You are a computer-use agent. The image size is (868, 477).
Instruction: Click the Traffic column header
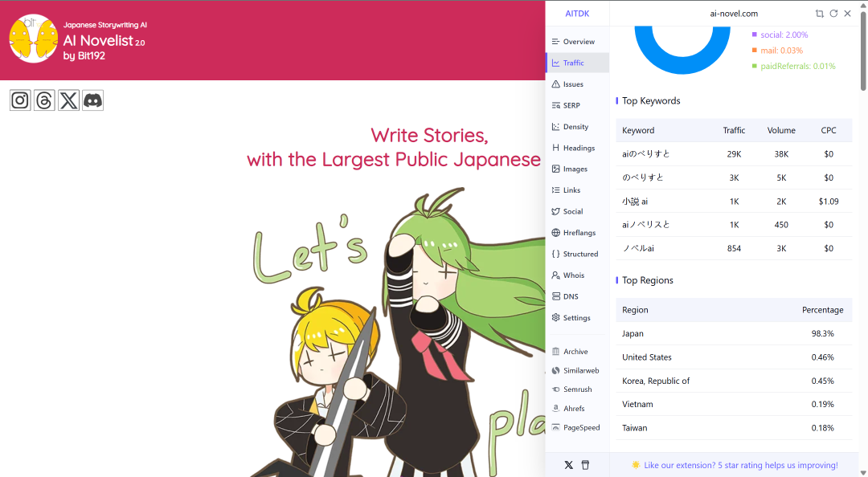[x=734, y=131]
